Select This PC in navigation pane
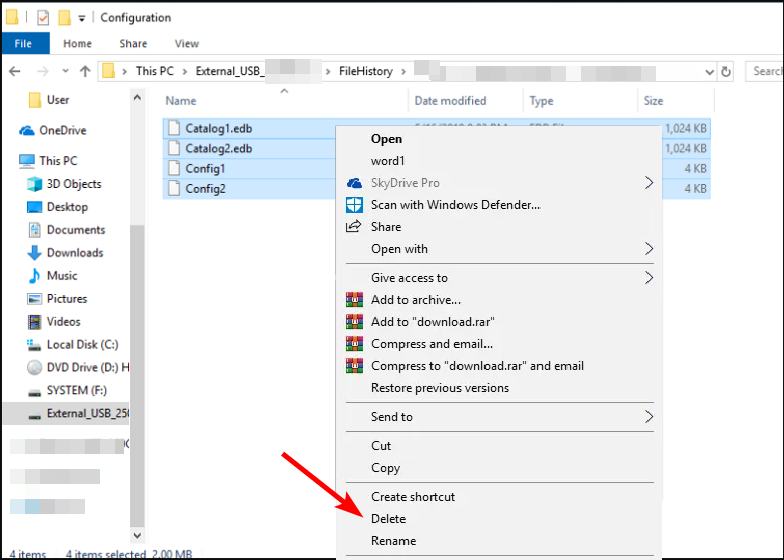 click(x=48, y=160)
